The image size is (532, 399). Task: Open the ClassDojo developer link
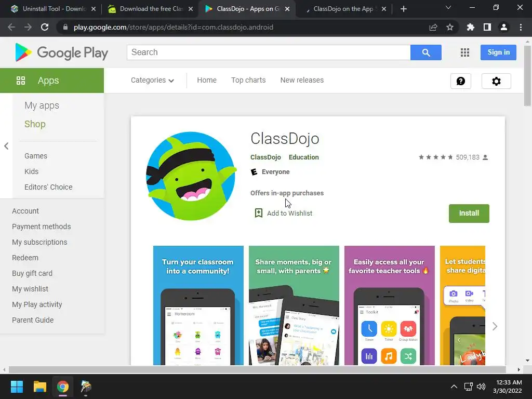(x=265, y=157)
